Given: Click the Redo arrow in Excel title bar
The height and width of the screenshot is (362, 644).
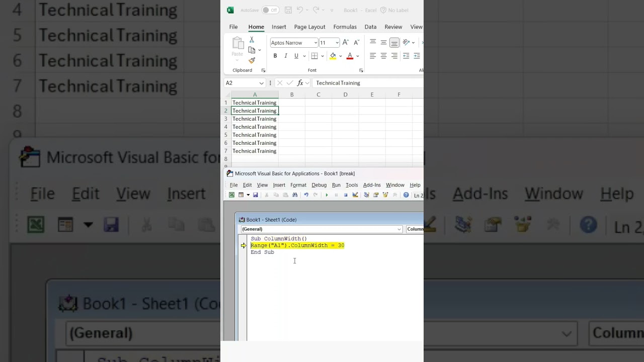Looking at the screenshot, I should tap(316, 10).
